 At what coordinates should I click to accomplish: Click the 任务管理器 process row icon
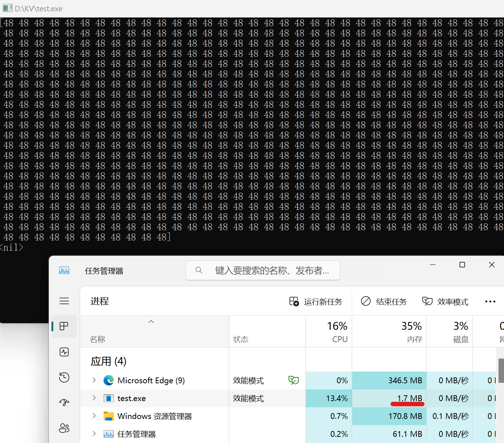tap(108, 434)
